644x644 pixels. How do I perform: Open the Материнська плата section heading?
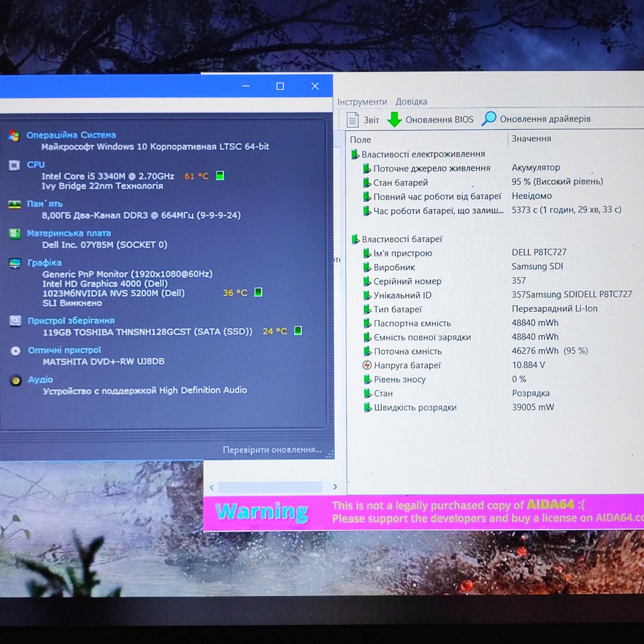tap(69, 233)
